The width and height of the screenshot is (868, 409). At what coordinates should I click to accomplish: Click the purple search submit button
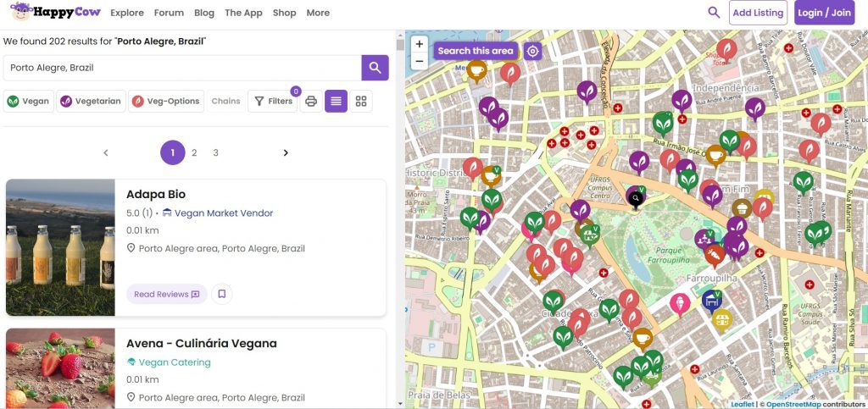[x=376, y=68]
